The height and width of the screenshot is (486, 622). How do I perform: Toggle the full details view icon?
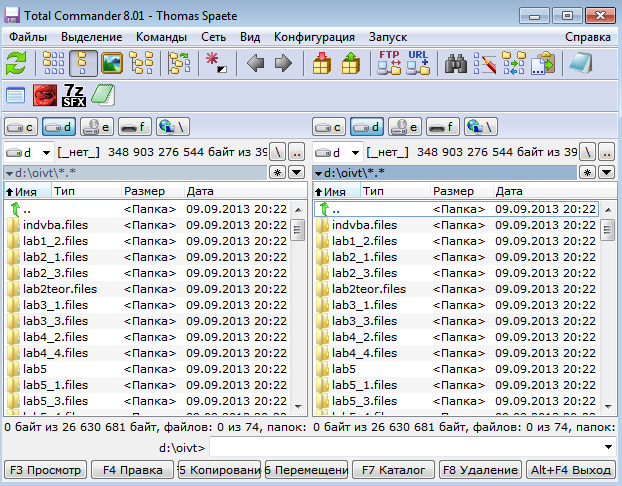point(83,63)
